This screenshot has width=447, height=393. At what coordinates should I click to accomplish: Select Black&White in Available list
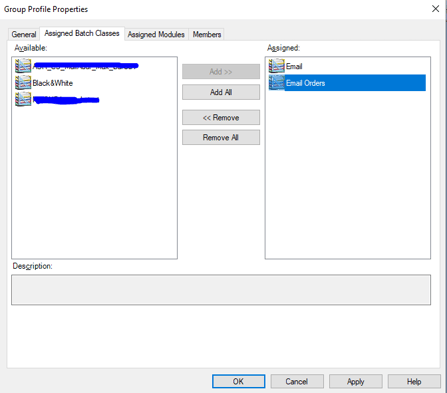pos(53,83)
